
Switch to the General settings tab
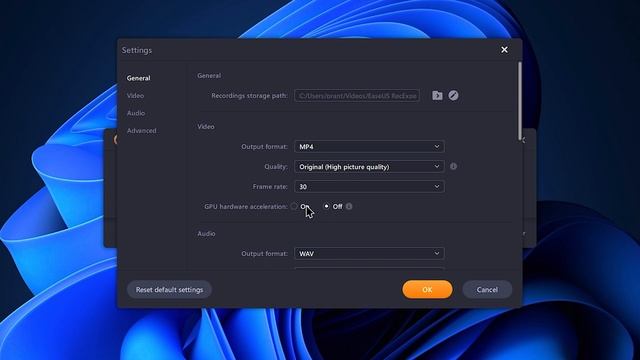click(x=138, y=78)
